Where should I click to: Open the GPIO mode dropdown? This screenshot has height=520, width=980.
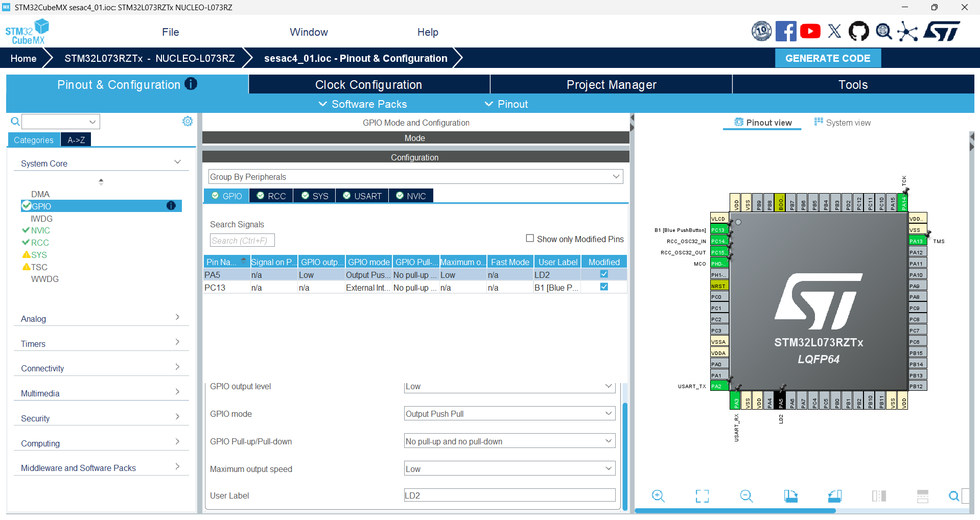coord(509,414)
